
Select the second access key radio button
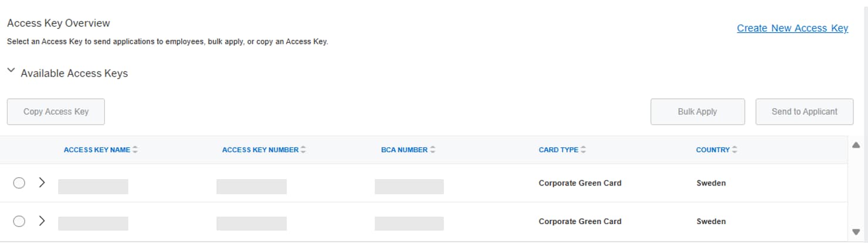19,221
